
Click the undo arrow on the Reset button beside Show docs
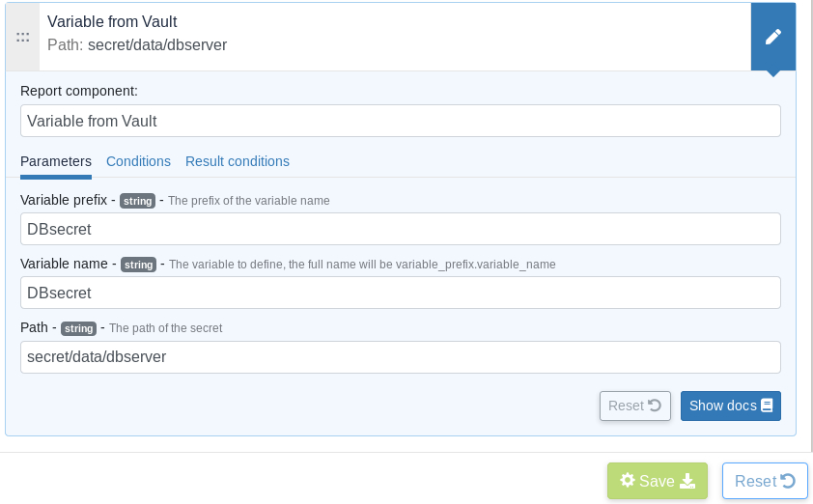655,406
